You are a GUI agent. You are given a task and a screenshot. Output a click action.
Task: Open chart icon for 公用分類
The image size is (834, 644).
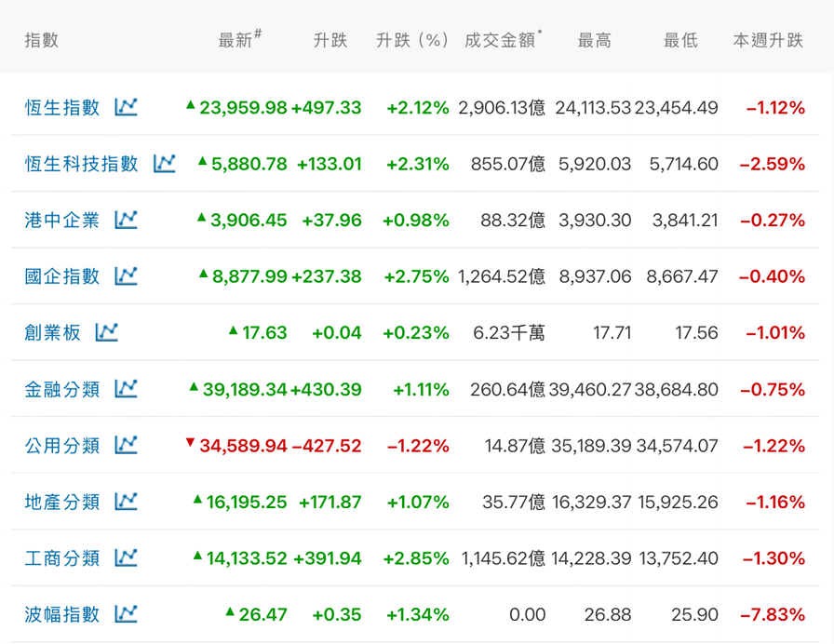126,446
